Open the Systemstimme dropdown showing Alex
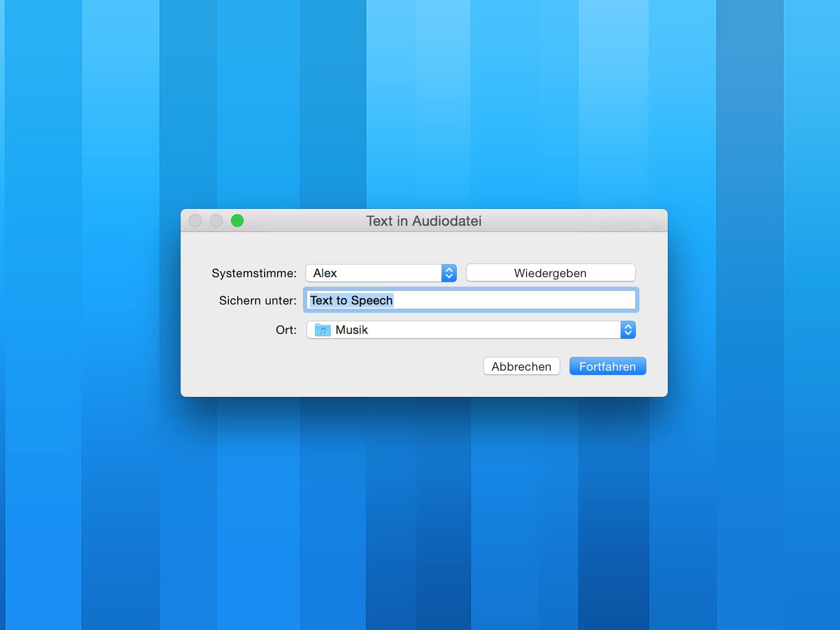 [381, 273]
